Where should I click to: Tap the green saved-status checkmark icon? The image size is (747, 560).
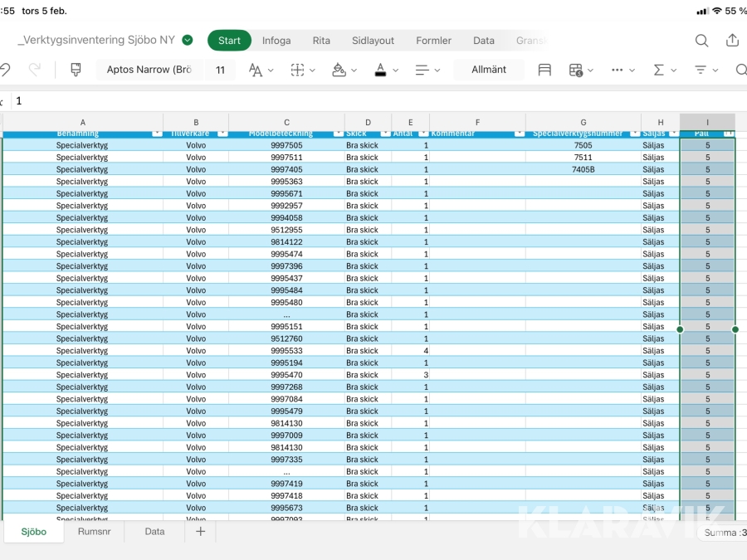coord(188,40)
